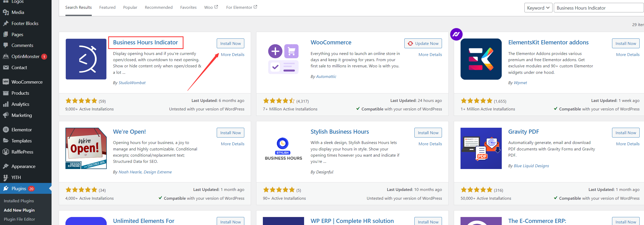Install the Business Hours Indicator plugin
The image size is (644, 225).
point(230,43)
